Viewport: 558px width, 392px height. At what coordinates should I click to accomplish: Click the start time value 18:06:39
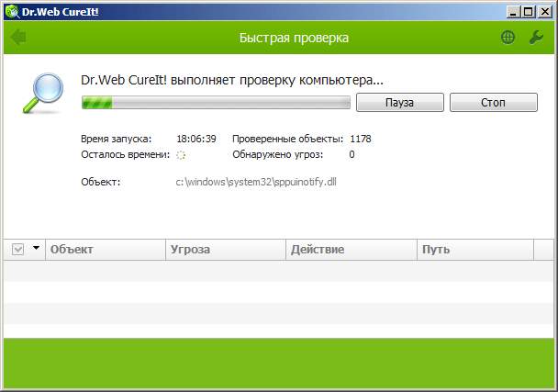click(196, 139)
